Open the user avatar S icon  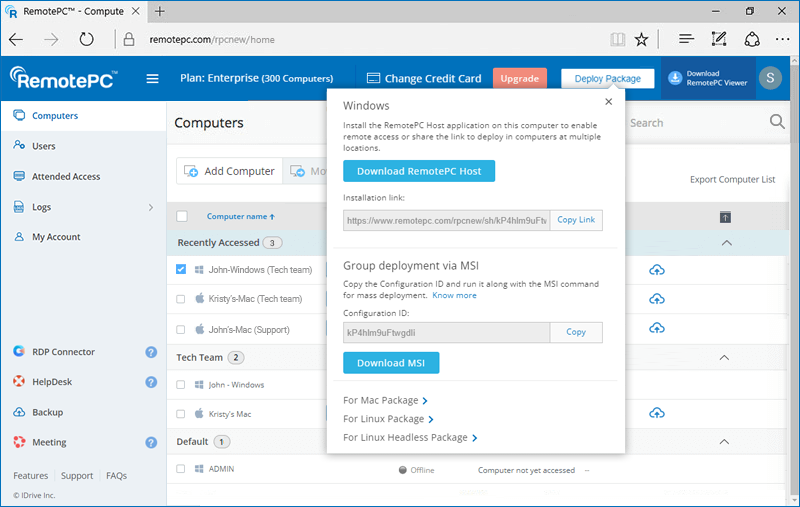click(x=770, y=78)
